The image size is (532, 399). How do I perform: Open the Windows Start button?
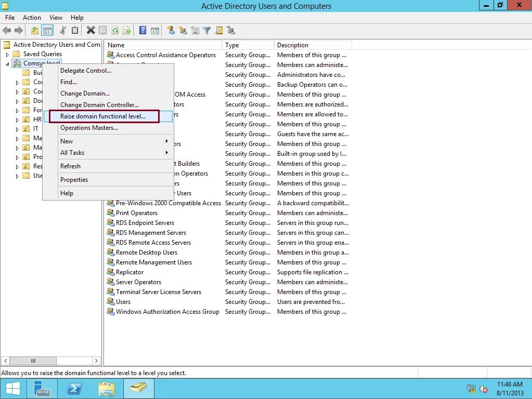(13, 389)
